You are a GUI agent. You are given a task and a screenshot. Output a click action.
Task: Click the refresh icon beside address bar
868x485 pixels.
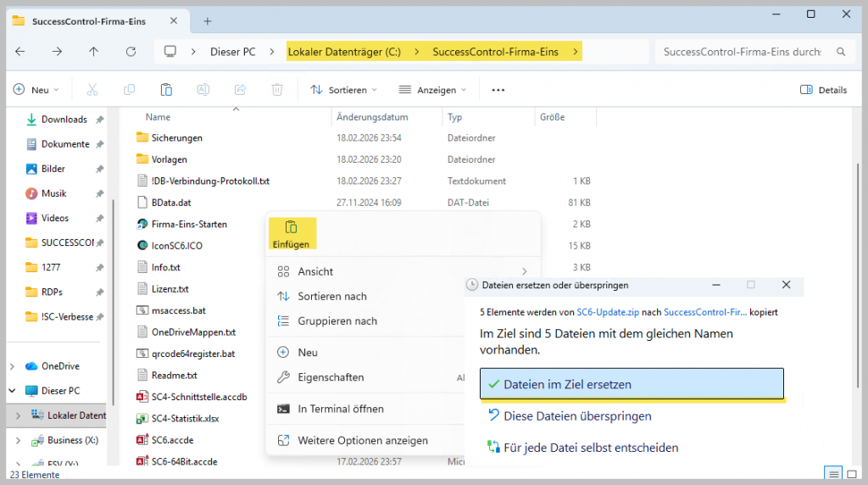131,52
